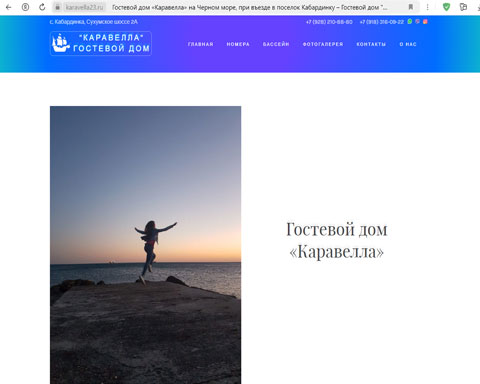Open the НОМЕРА menu item

click(x=238, y=44)
